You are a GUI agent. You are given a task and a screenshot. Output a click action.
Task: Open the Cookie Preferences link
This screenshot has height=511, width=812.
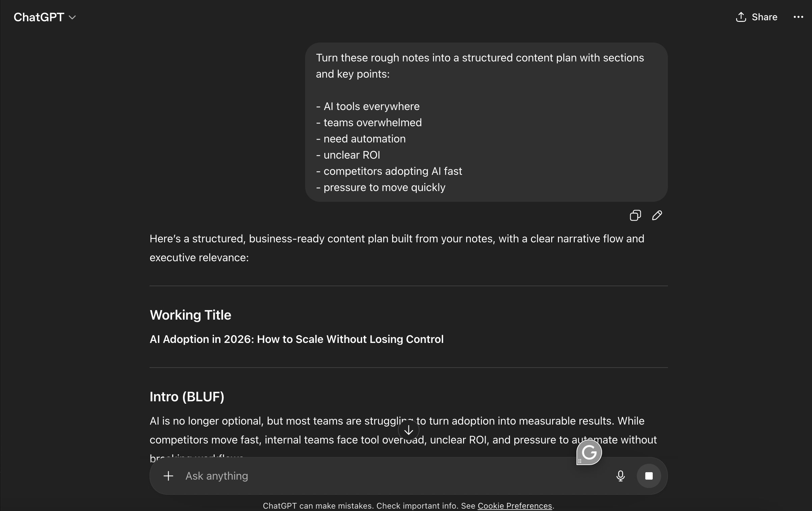(515, 506)
